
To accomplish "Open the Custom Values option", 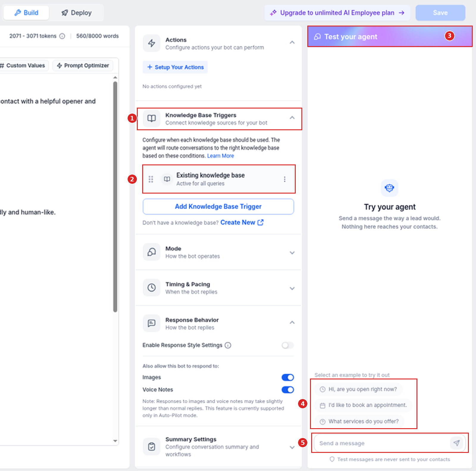I will point(24,65).
